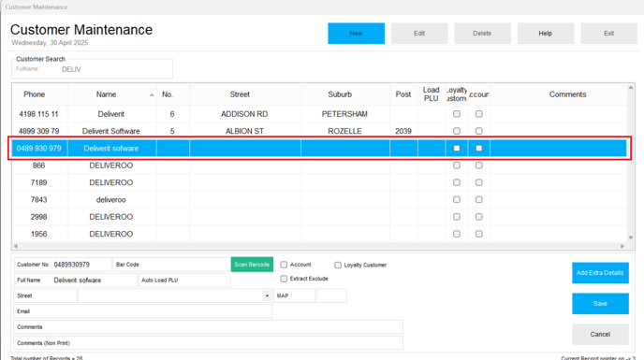Viewport: 644px width, 360px height.
Task: Select phone cell 2998
Action: click(39, 217)
